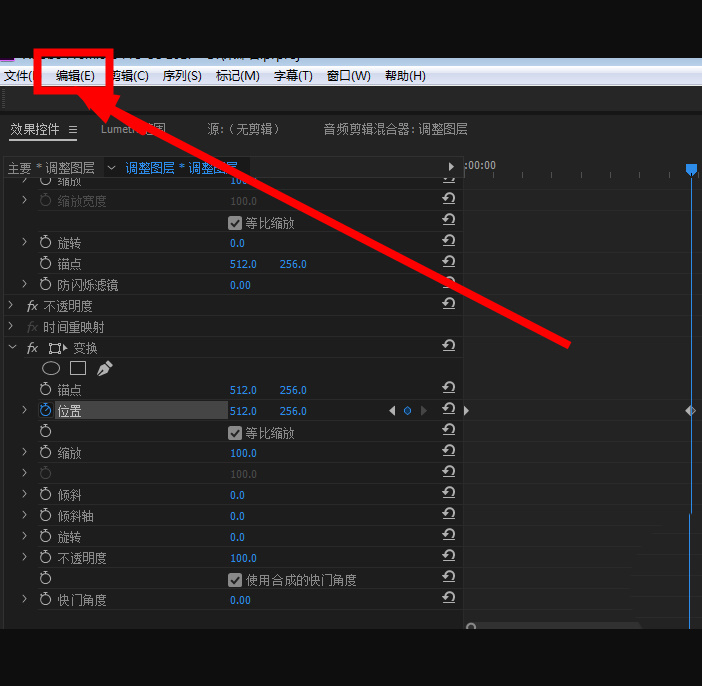Select the 调整图层 * 调整图层 clip link
Image resolution: width=702 pixels, height=686 pixels.
pos(181,168)
